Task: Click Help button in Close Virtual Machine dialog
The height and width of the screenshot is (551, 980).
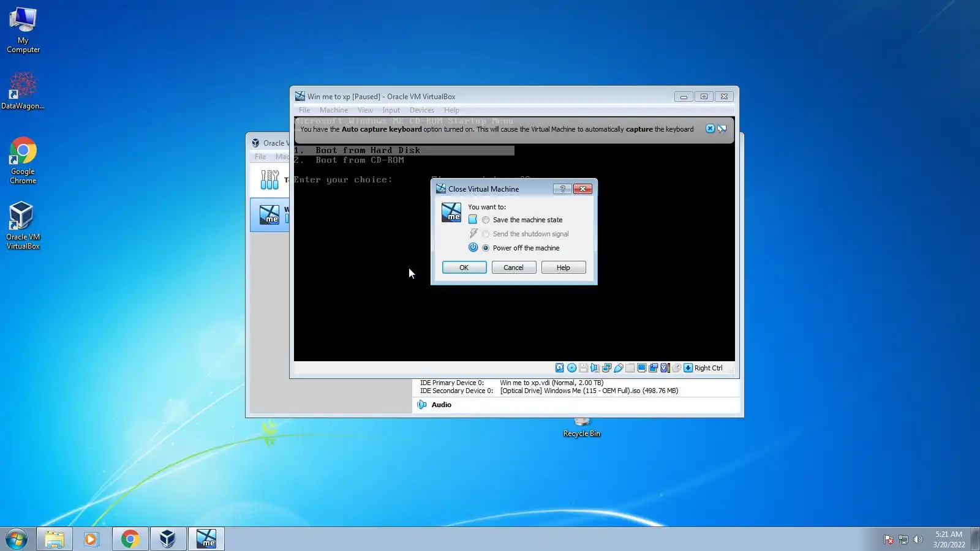Action: tap(563, 268)
